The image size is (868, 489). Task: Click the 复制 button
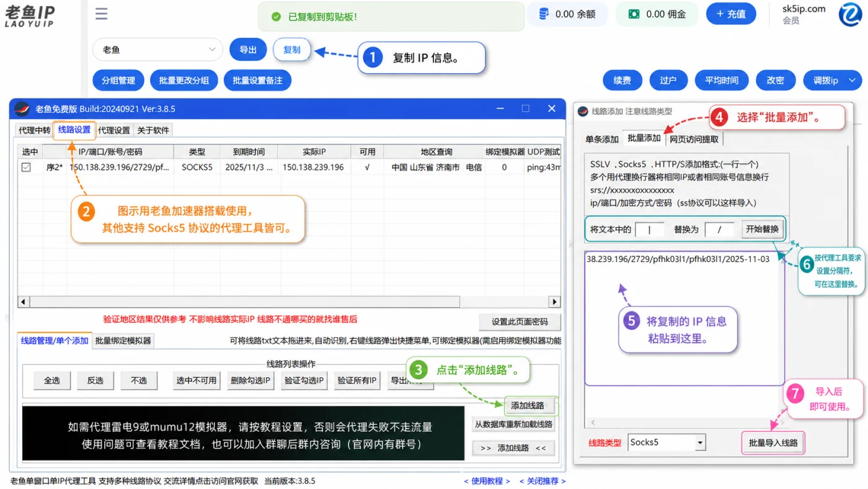click(291, 50)
